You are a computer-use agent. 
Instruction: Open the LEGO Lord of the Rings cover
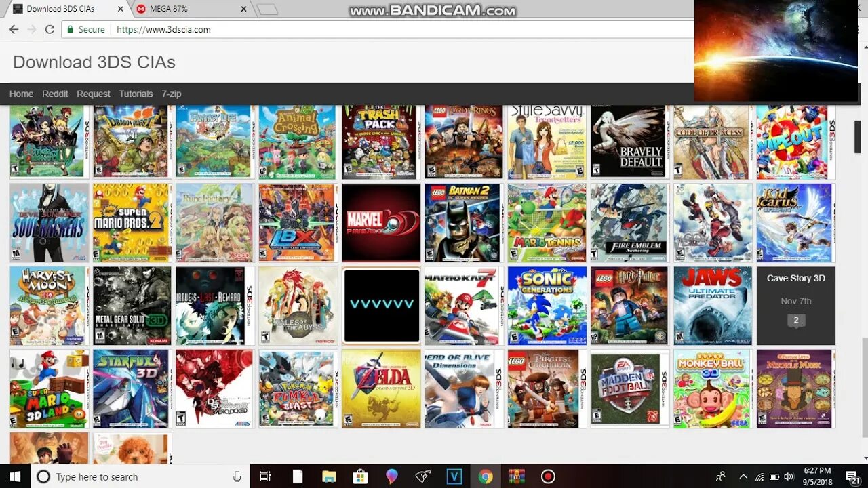[464, 141]
